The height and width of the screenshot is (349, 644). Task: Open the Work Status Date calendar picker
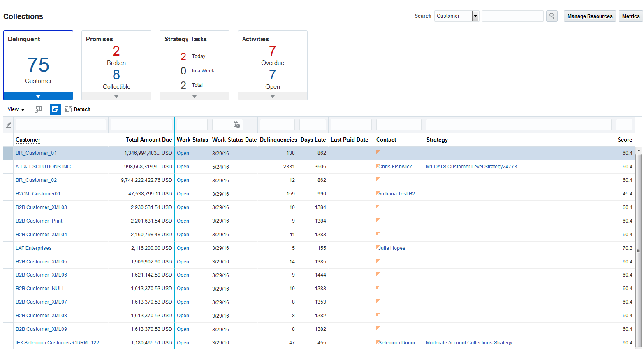point(236,125)
